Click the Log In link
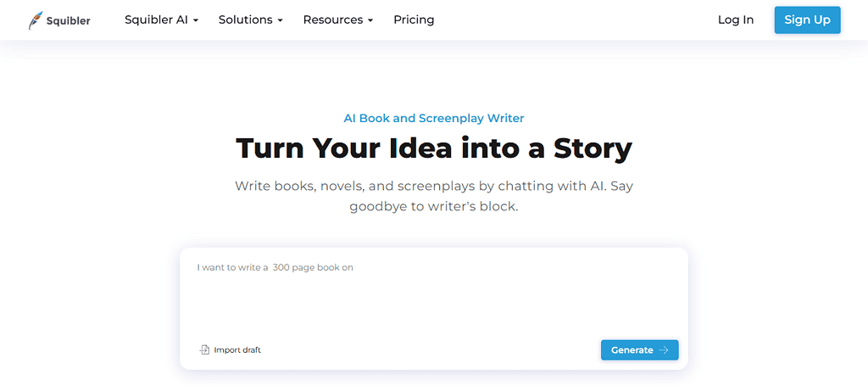 click(x=735, y=20)
